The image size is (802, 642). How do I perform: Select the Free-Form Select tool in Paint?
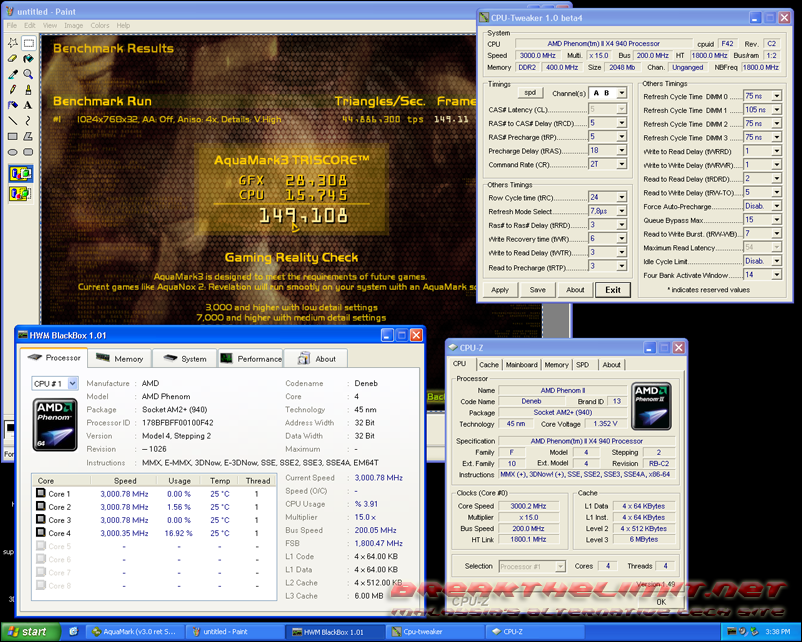13,43
